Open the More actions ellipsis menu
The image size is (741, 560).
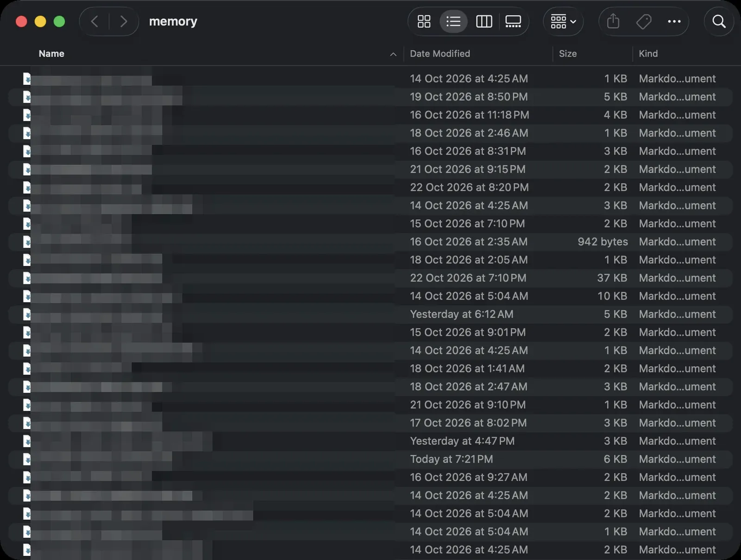(674, 21)
